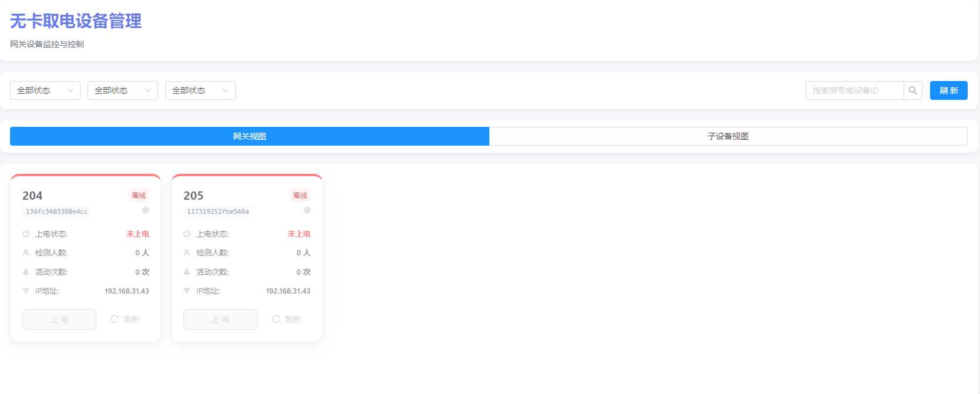Open the third 全部状态 filter dropdown
Viewport: 980px width, 394px height.
coord(200,90)
